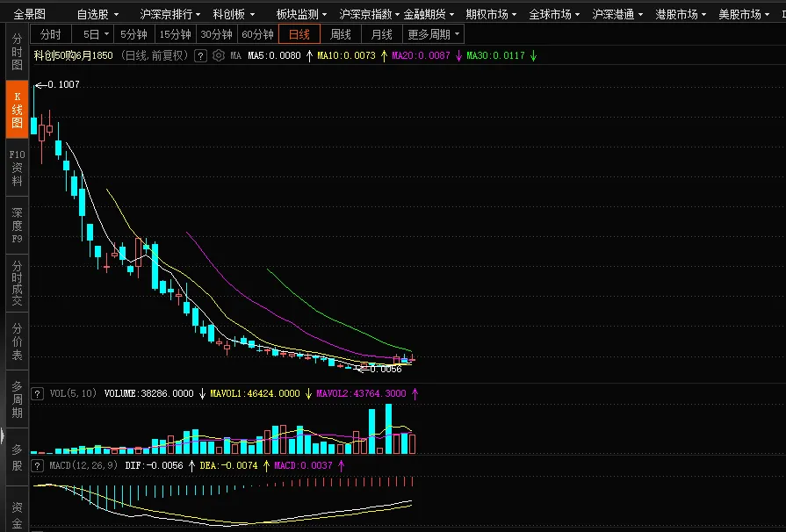Screen dimensions: 786x532
Task: Click the 0.0056 low price marker
Action: tap(386, 370)
